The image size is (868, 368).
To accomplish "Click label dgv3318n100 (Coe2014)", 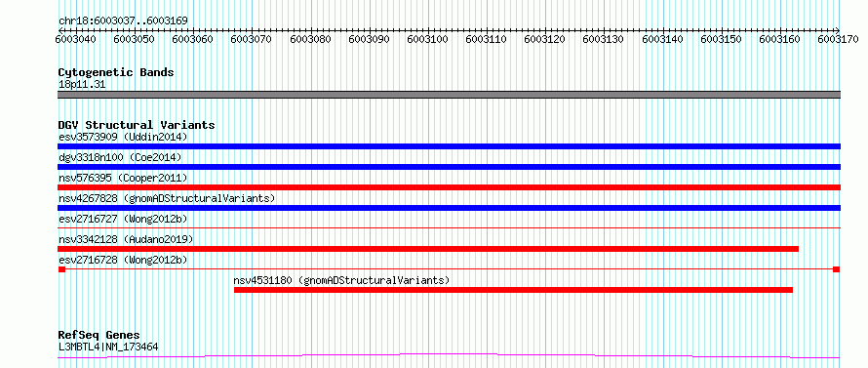I will coord(120,157).
